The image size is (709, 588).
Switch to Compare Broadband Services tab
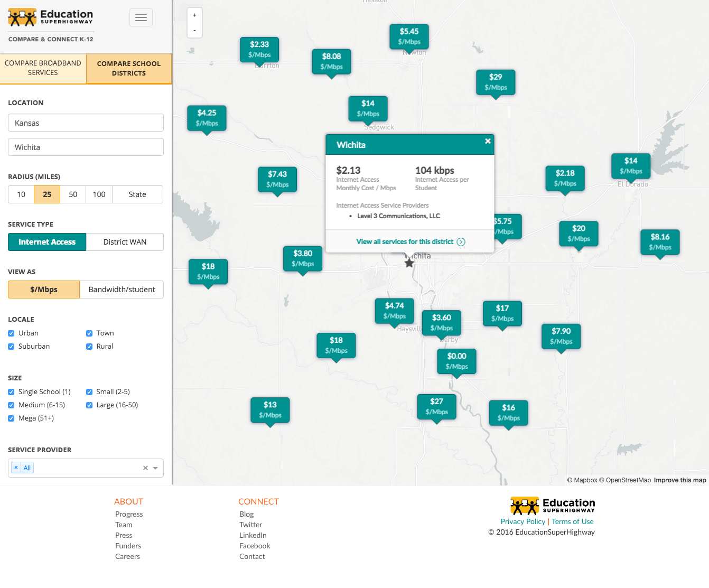click(x=43, y=68)
